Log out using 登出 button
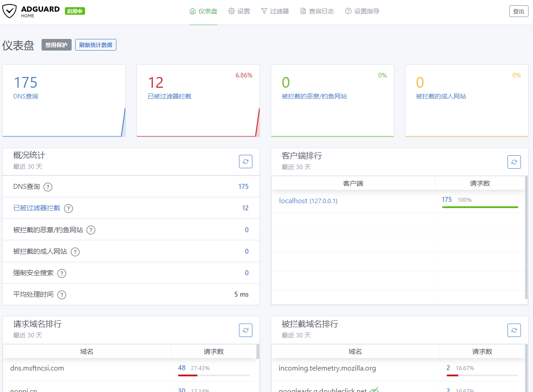This screenshot has width=533, height=392. pos(519,11)
